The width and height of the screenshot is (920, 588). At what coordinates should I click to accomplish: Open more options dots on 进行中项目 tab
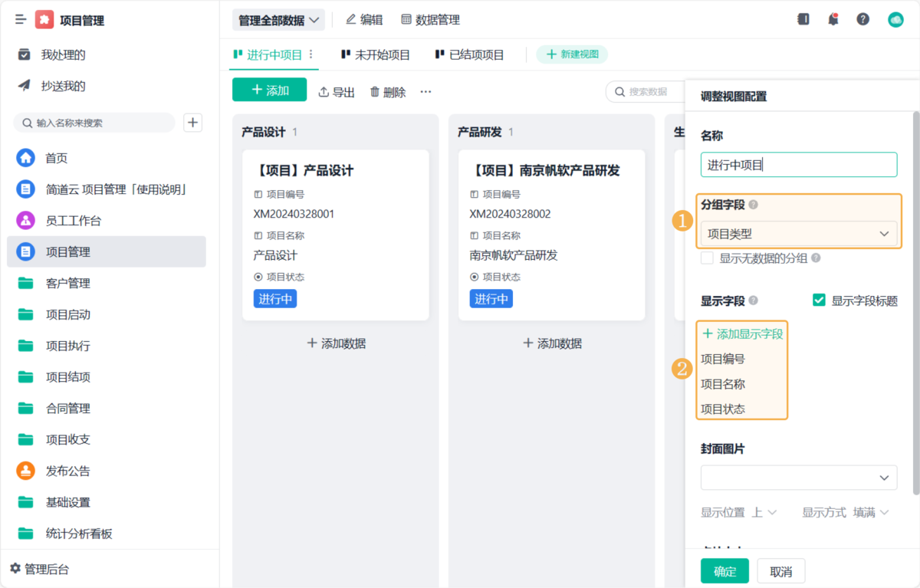[310, 54]
